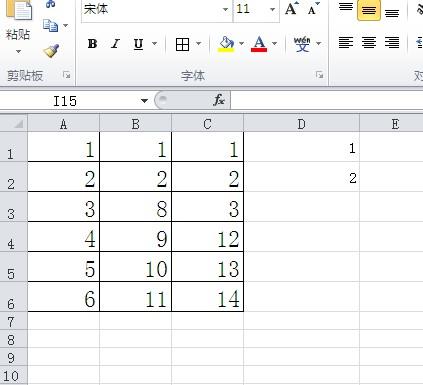The image size is (423, 385).
Task: Click the Increase Font Size icon
Action: pos(292,9)
